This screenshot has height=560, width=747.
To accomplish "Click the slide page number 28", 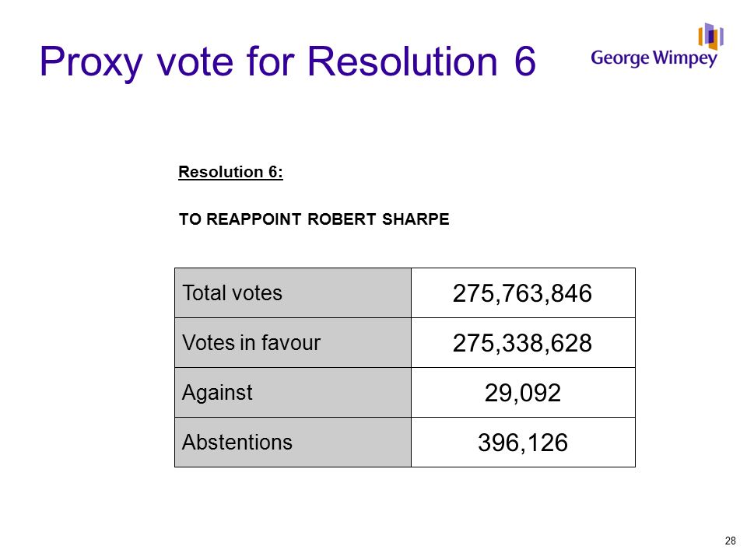I will click(x=731, y=541).
